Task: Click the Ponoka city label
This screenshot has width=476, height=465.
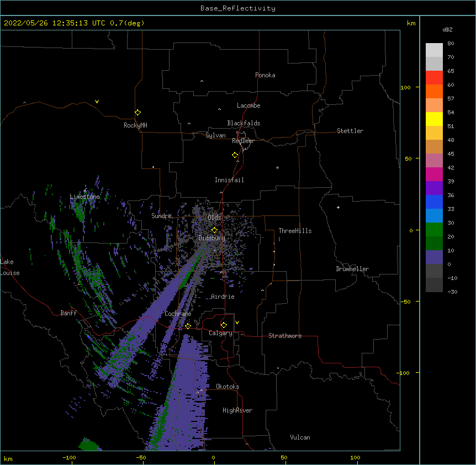Action: [265, 75]
